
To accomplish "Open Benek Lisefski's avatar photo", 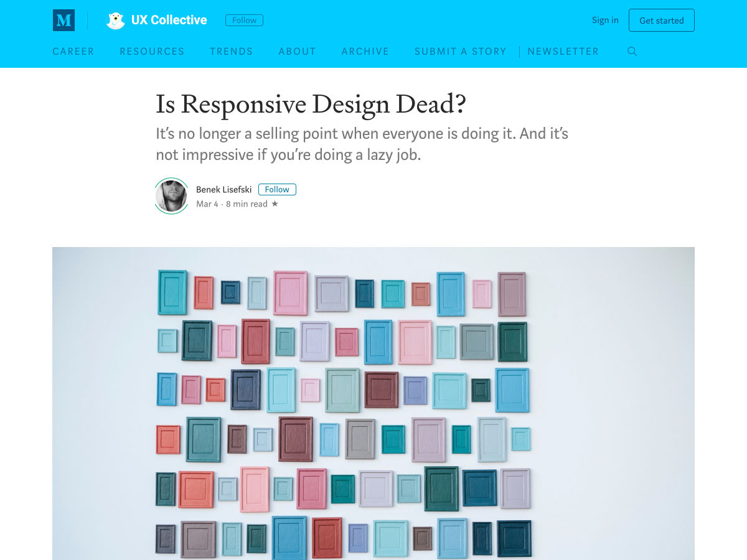I will 171,196.
